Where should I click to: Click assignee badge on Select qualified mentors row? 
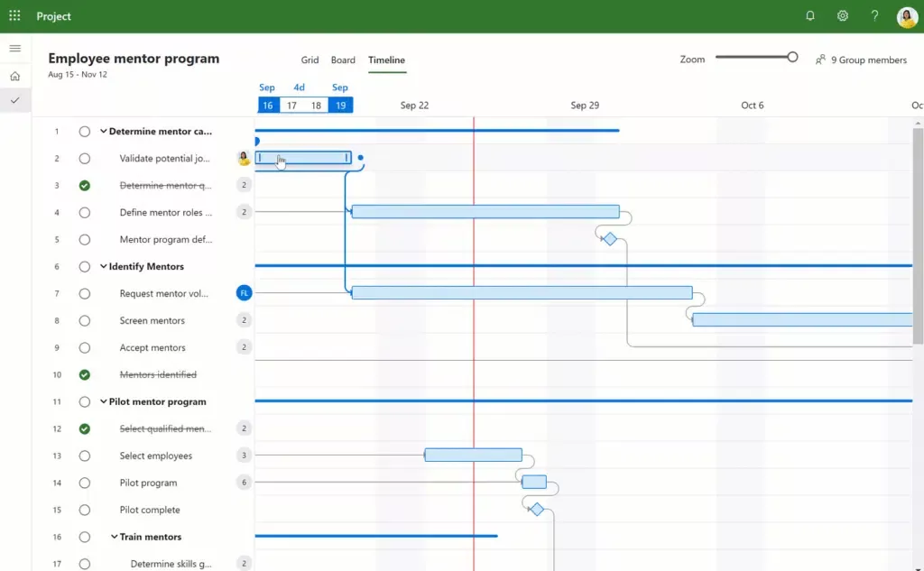244,428
